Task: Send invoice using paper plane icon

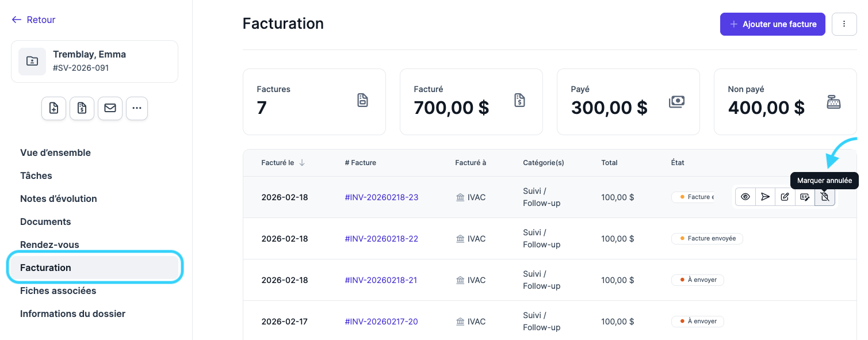Action: pyautogui.click(x=765, y=197)
